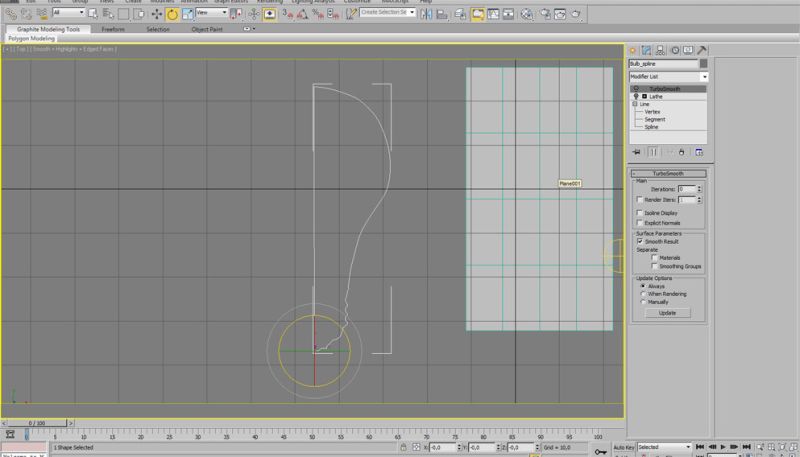800x457 pixels.
Task: Switch to the Display command panel
Action: (688, 50)
